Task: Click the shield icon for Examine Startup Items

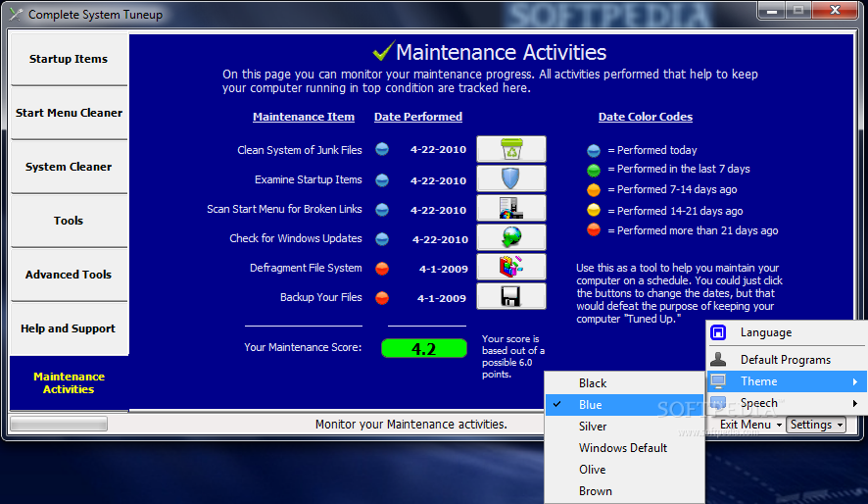Action: 511,178
